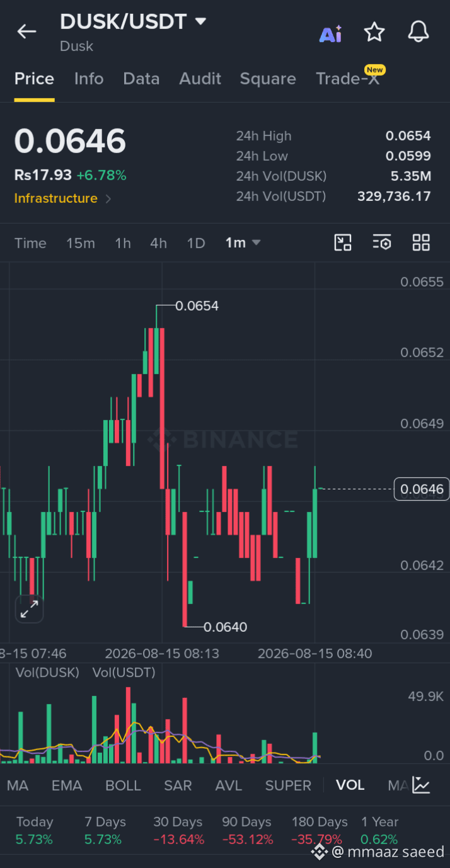Click the 24h Vol(USDT) value 329,736.17

(394, 197)
